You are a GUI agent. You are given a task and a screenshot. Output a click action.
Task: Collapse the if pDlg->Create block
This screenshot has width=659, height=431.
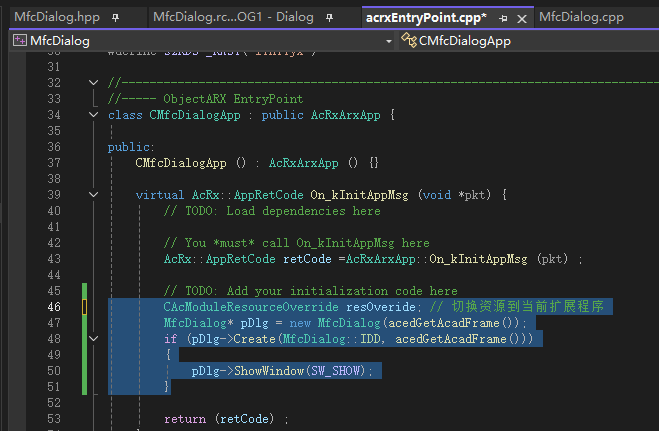click(94, 339)
